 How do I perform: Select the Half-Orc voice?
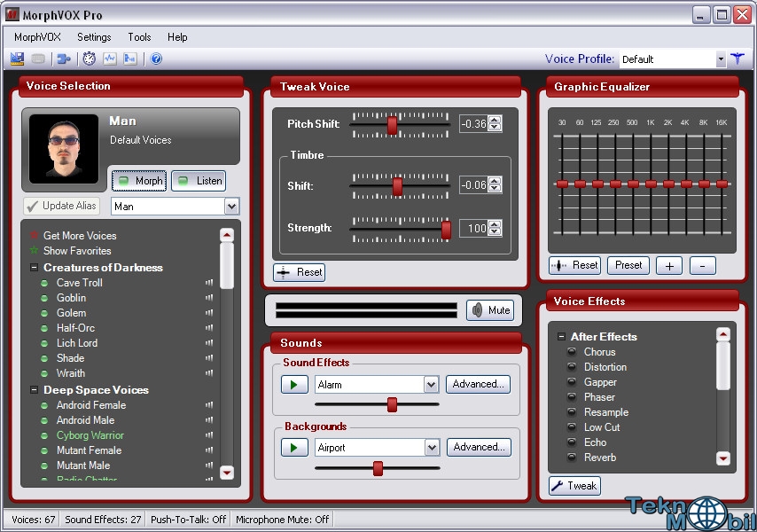coord(75,328)
